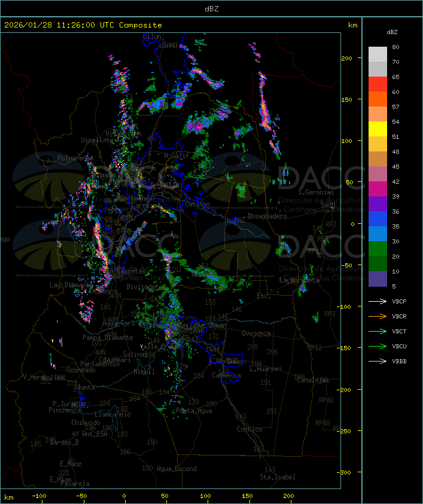Image resolution: width=423 pixels, height=504 pixels.
Task: Click the orange VBCR arrow icon
Action: tap(378, 316)
